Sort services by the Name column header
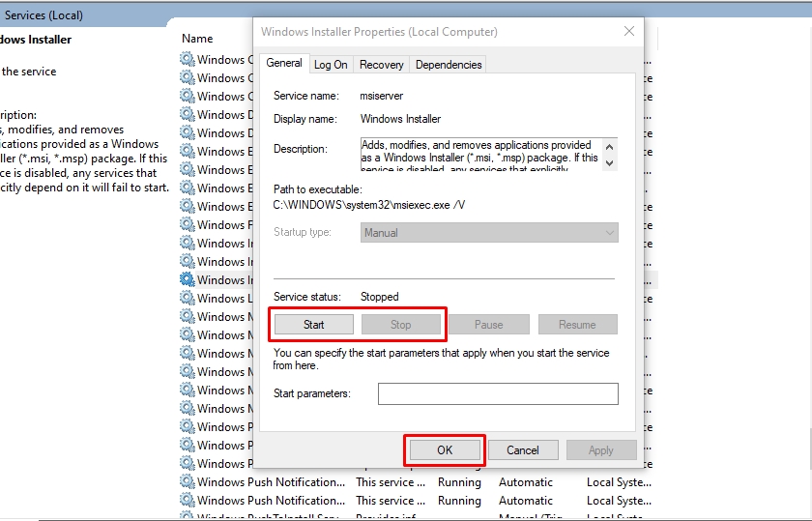 (197, 39)
